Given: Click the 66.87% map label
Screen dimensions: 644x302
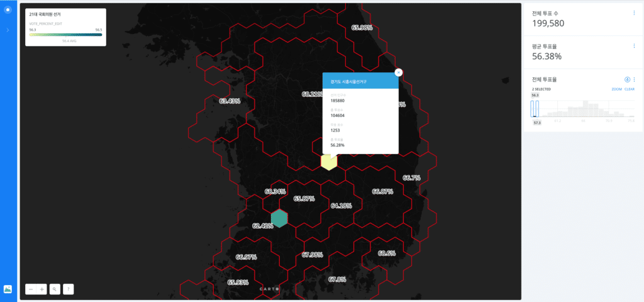Looking at the screenshot, I should pos(382,191).
